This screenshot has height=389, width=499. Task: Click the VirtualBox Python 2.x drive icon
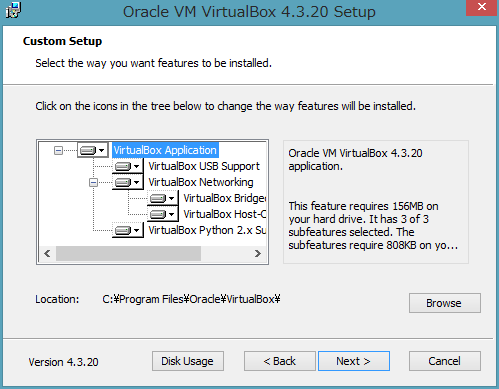coord(123,230)
